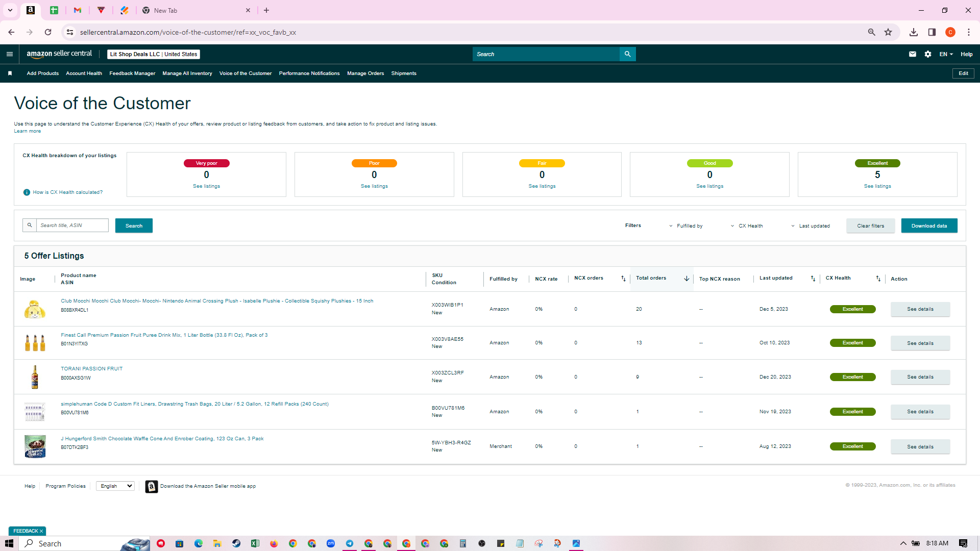980x551 pixels.
Task: Open the browser side panel icon
Action: [x=932, y=32]
